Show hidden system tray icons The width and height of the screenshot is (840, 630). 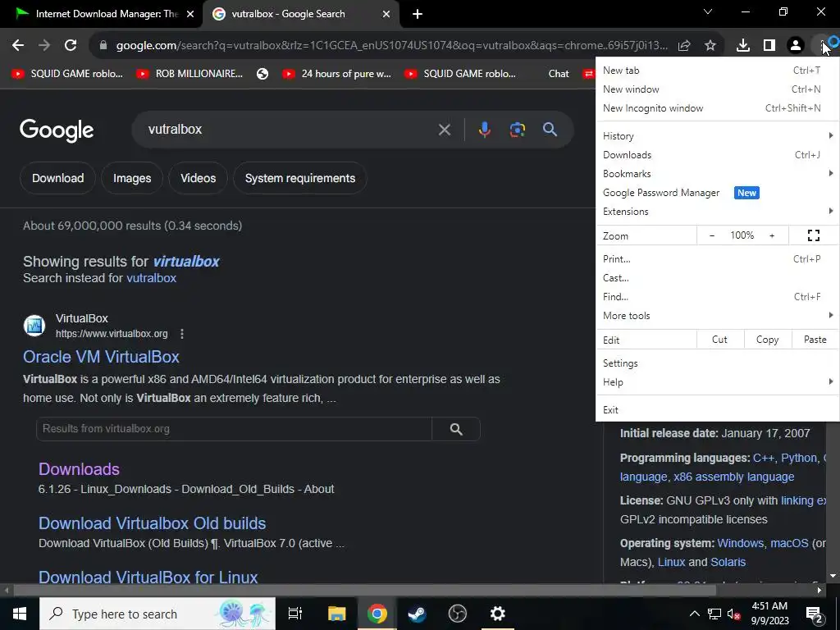(x=694, y=614)
